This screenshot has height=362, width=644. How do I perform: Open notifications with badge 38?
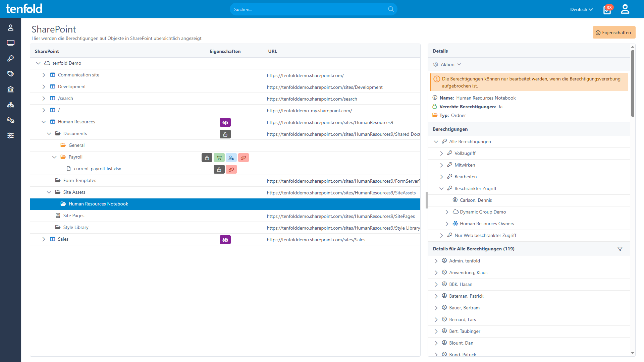point(608,9)
